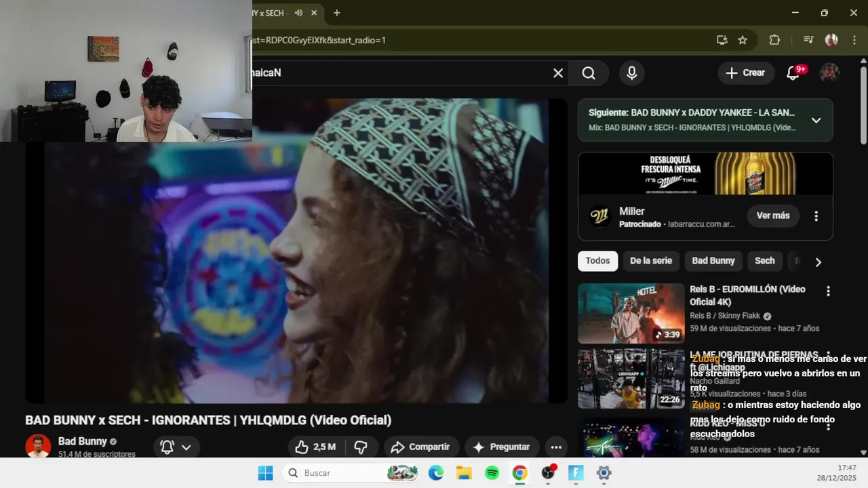Open a new browser tab
Image resolution: width=868 pixels, height=488 pixels.
coord(337,13)
